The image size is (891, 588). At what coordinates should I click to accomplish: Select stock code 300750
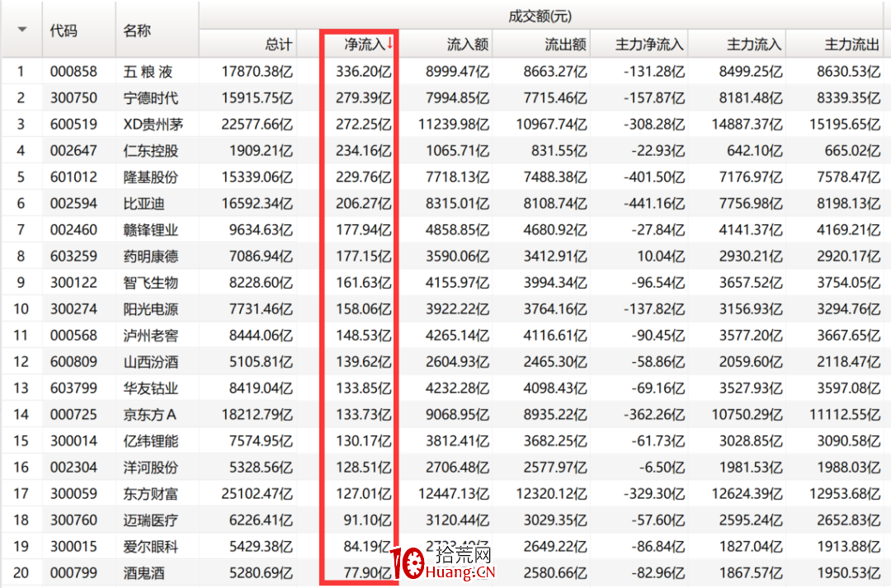click(74, 97)
